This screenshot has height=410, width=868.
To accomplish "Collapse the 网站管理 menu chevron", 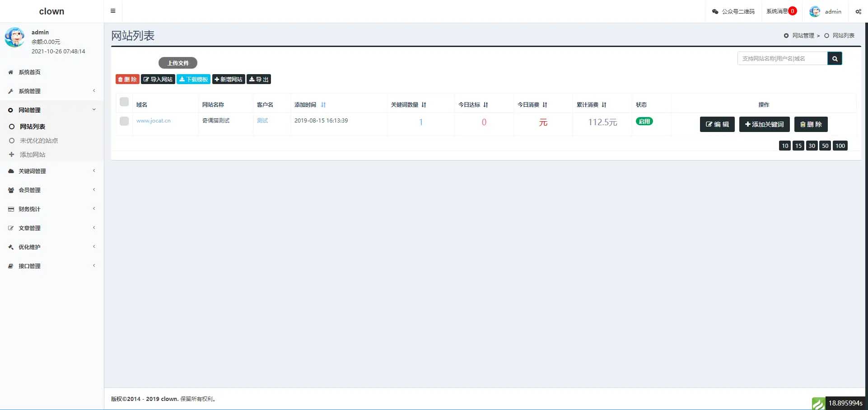I will [x=94, y=109].
